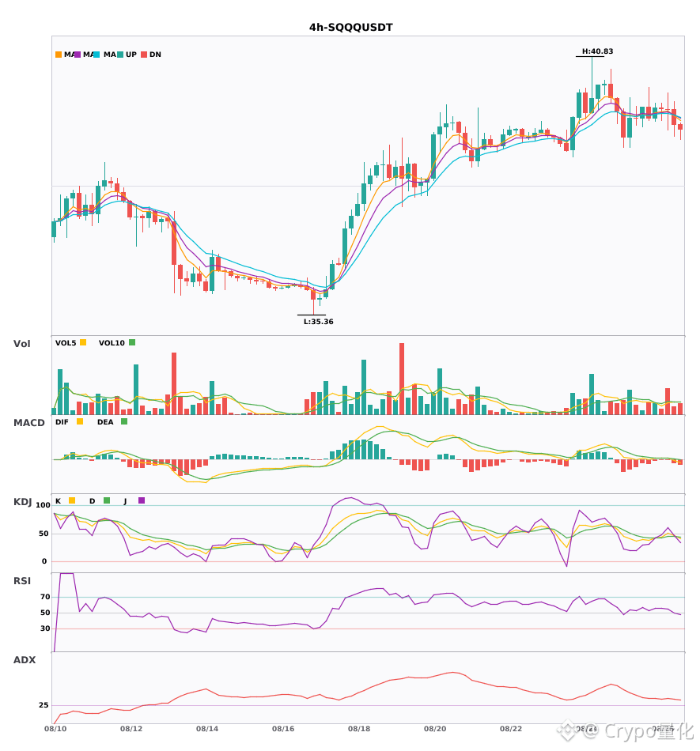
Task: Click the DIF legend text
Action: click(x=62, y=422)
